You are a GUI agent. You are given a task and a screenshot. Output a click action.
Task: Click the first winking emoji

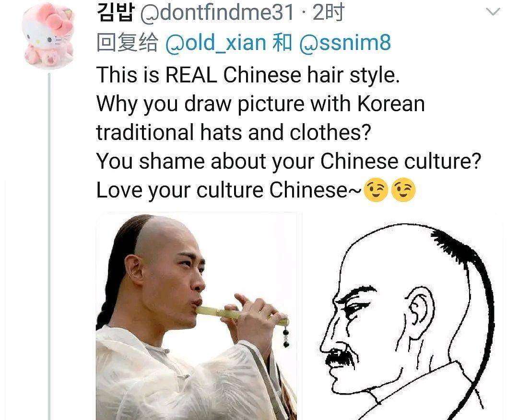(375, 190)
